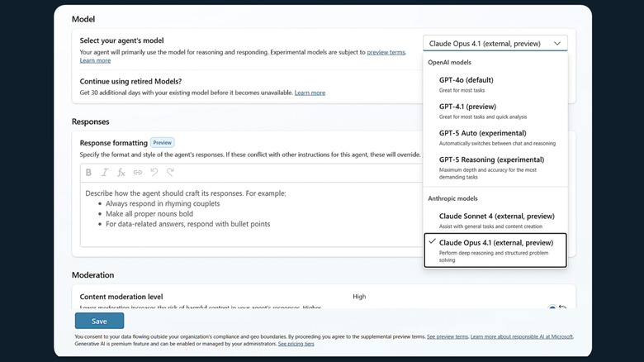Undo the last edit in formatting box
644x362 pixels.
pyautogui.click(x=154, y=173)
